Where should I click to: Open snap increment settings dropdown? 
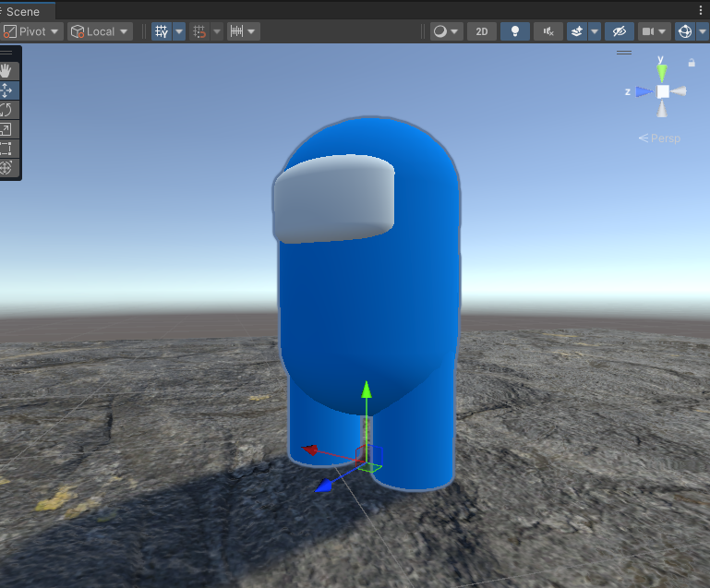point(243,31)
